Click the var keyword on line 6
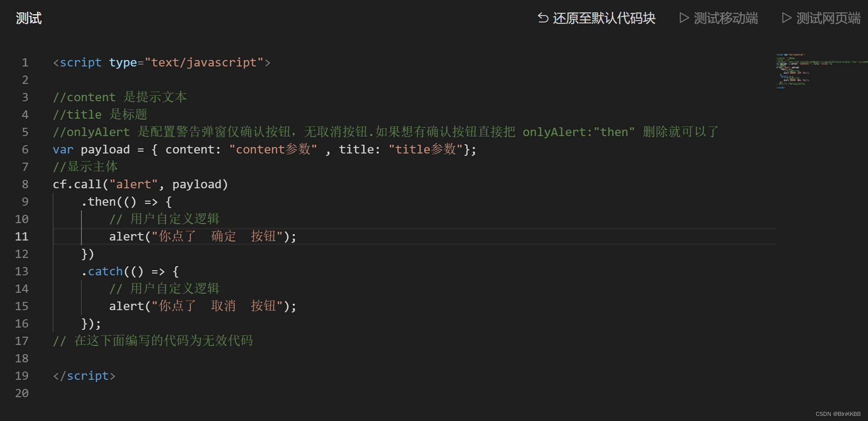This screenshot has height=421, width=868. point(63,149)
